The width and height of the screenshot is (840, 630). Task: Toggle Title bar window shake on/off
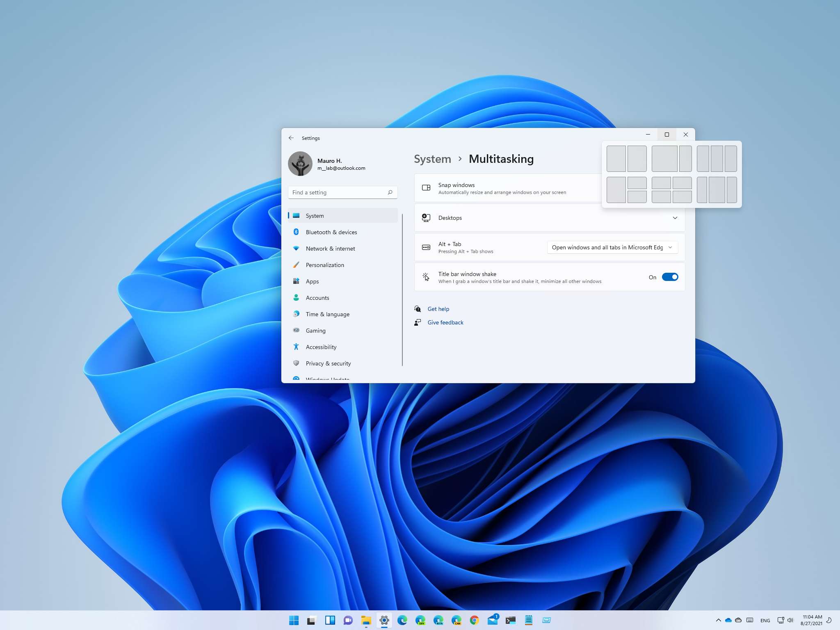tap(670, 276)
